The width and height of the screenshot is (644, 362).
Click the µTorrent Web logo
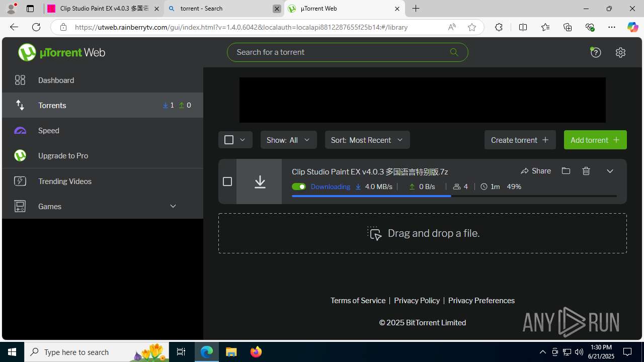(x=61, y=52)
